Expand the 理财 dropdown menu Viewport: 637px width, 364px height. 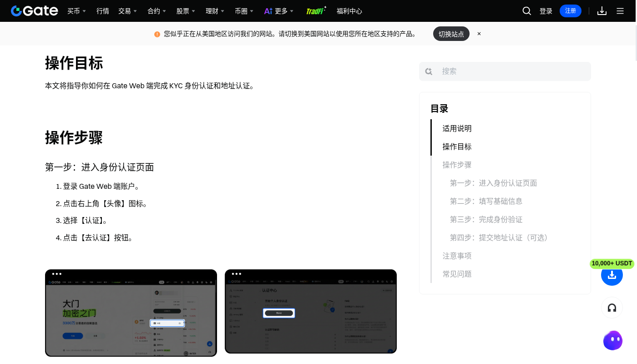pos(215,11)
